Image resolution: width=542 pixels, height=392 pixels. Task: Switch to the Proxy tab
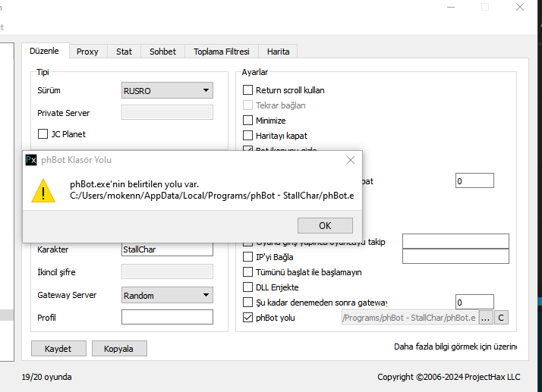(87, 52)
